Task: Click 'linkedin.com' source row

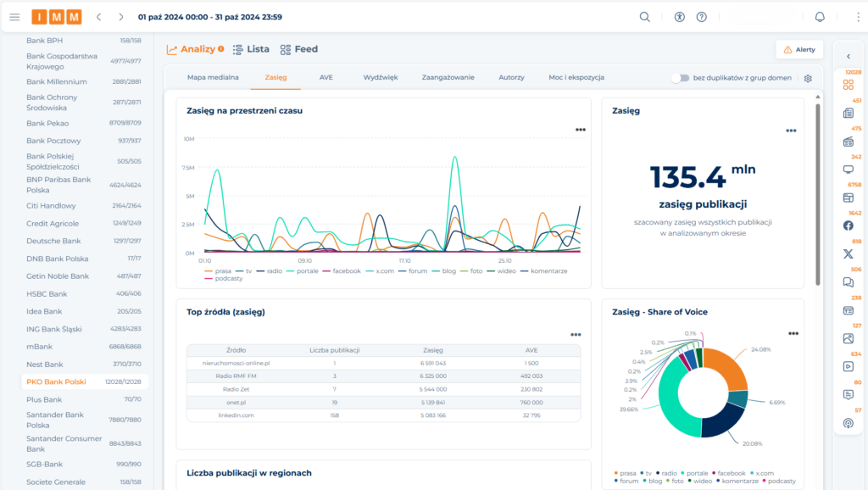Action: [x=384, y=415]
